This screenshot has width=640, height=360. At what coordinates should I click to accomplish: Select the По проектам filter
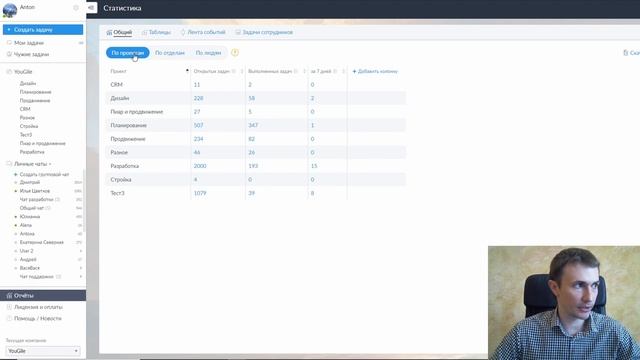click(x=128, y=53)
